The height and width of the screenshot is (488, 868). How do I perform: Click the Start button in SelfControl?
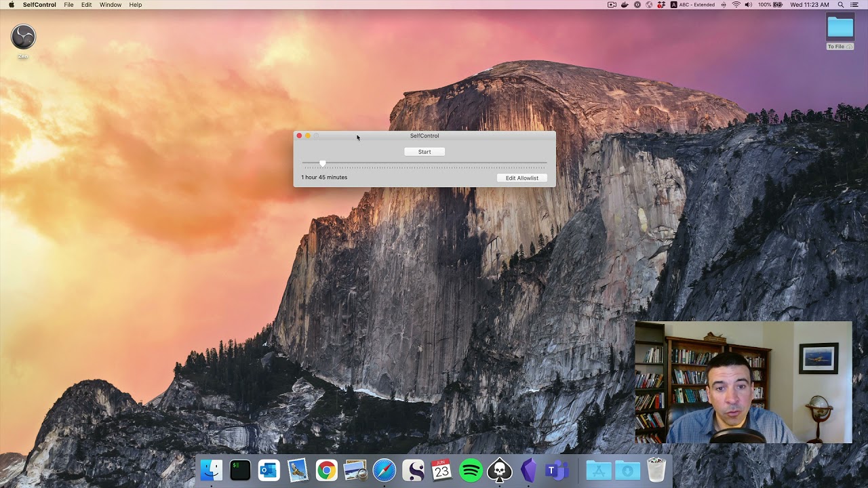[x=425, y=152]
